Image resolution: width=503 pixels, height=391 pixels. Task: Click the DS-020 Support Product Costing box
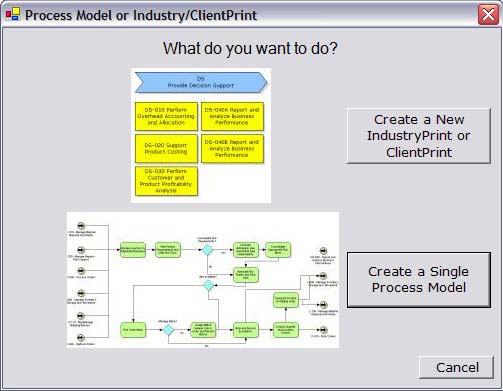pyautogui.click(x=166, y=149)
